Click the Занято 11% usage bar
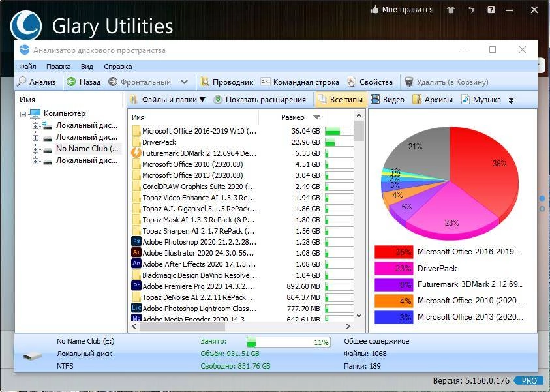This screenshot has width=550, height=392. [288, 342]
